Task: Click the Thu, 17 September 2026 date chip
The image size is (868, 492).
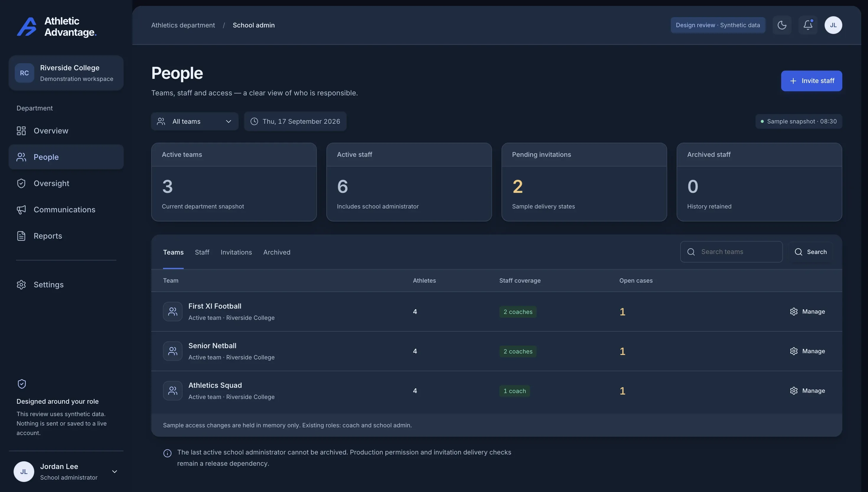Action: 295,121
